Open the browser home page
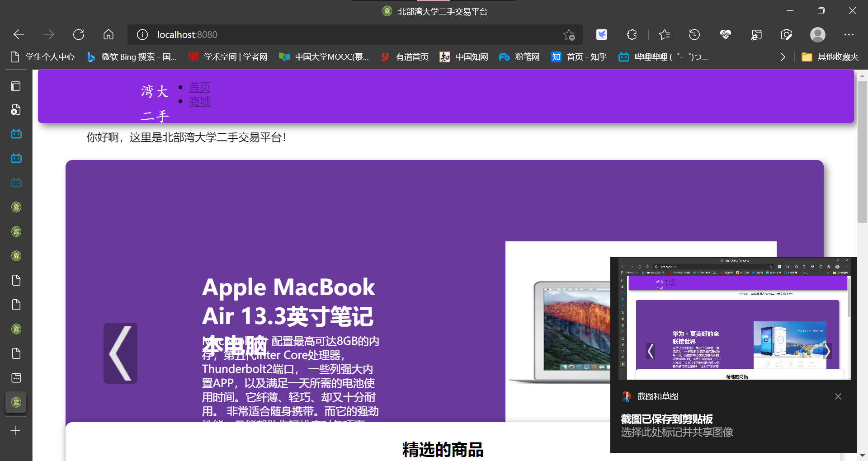Screen dimensions: 868x461 (108, 34)
